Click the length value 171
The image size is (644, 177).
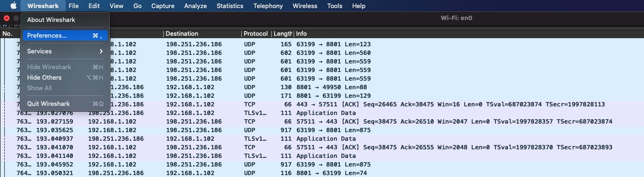click(x=286, y=95)
